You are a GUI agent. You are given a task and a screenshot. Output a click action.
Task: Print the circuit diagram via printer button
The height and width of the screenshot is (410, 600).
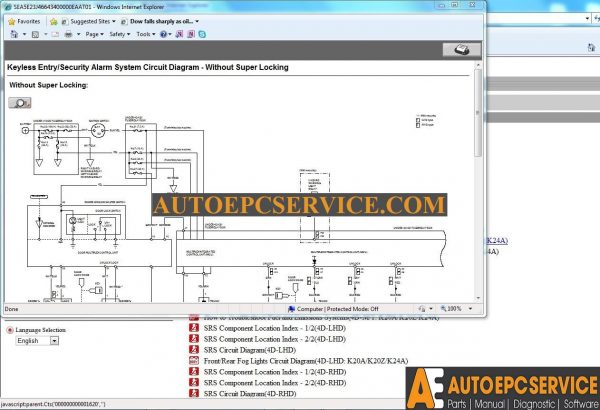[461, 50]
